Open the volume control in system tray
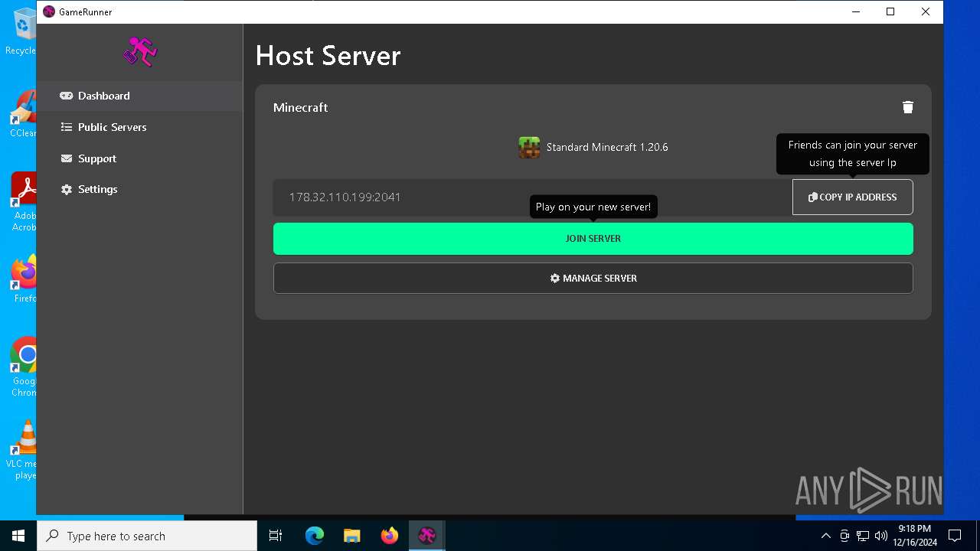Viewport: 980px width, 551px height. click(x=880, y=536)
